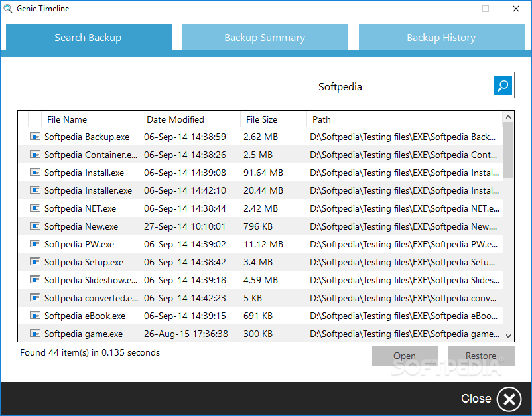Click the file icon of Softpedia Setup.exe
The width and height of the screenshot is (532, 416).
click(x=35, y=262)
